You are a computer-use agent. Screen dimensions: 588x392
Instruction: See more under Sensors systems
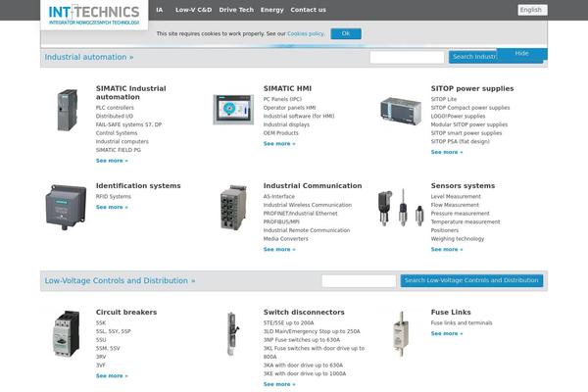(447, 250)
